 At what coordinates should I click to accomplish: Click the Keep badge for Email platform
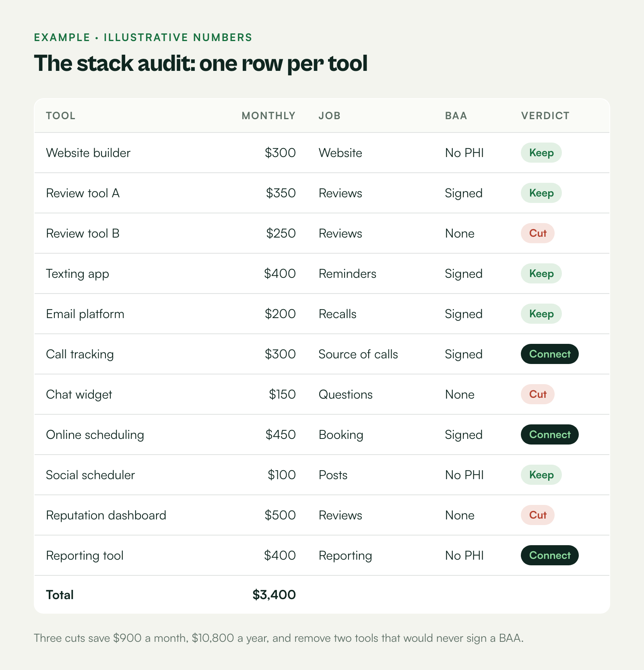point(541,314)
